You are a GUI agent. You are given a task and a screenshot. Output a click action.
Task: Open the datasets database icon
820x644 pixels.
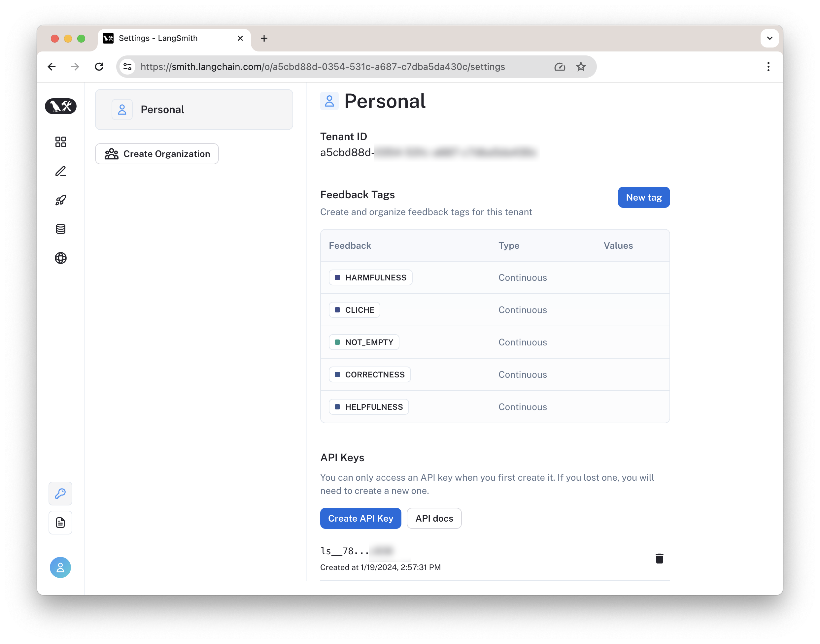pyautogui.click(x=60, y=229)
